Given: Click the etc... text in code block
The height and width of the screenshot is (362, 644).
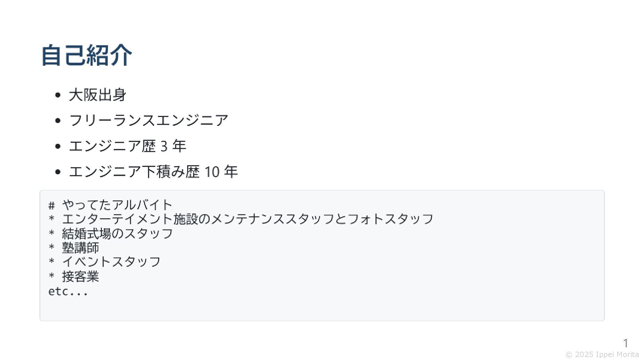Looking at the screenshot, I should (x=68, y=292).
